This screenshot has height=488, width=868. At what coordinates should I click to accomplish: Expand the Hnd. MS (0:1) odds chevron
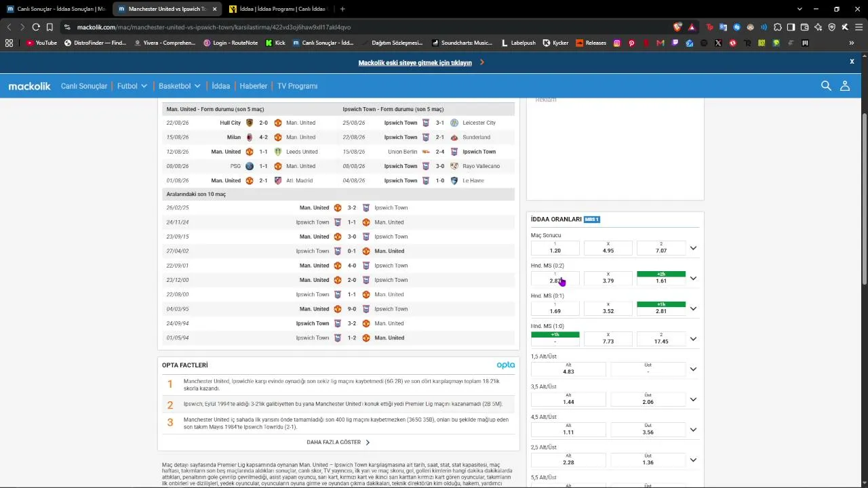pyautogui.click(x=693, y=309)
